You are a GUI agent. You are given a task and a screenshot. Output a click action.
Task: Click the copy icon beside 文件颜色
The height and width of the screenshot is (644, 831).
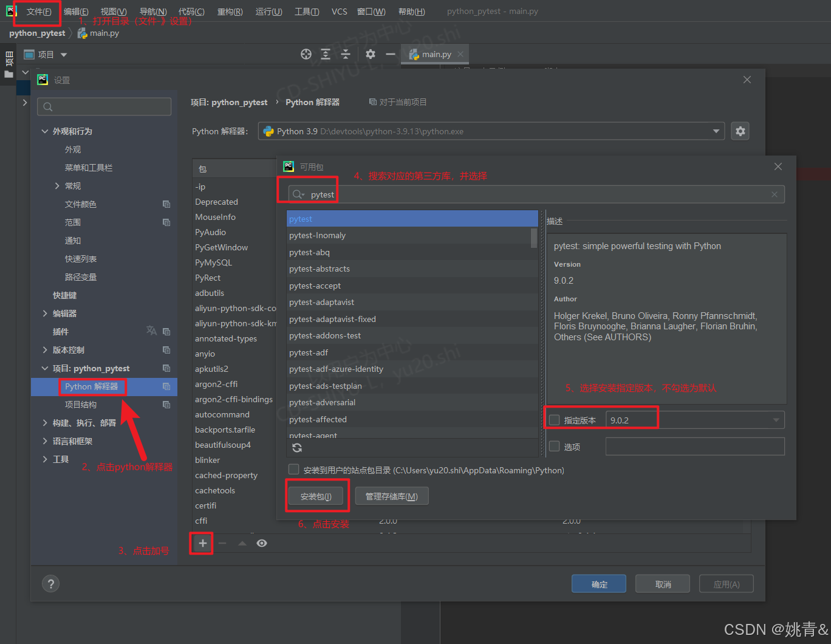point(166,204)
